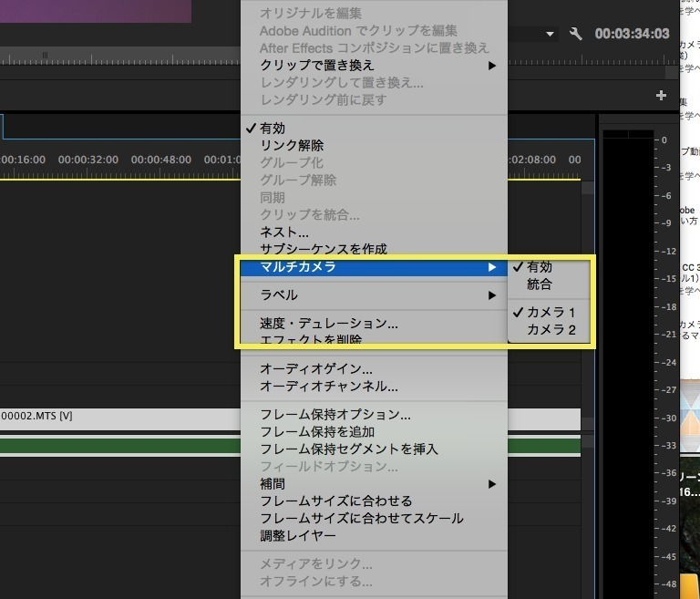The width and height of the screenshot is (700, 599).
Task: Select the timecode 00:03:34:03
Action: point(632,34)
